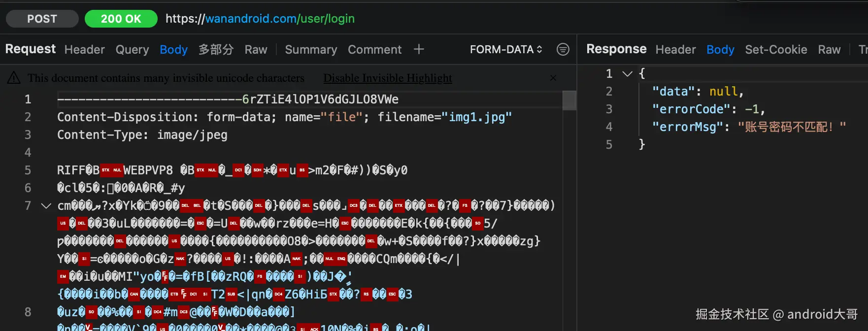The width and height of the screenshot is (868, 331).
Task: Click line number 5 in response gutter
Action: click(x=609, y=144)
